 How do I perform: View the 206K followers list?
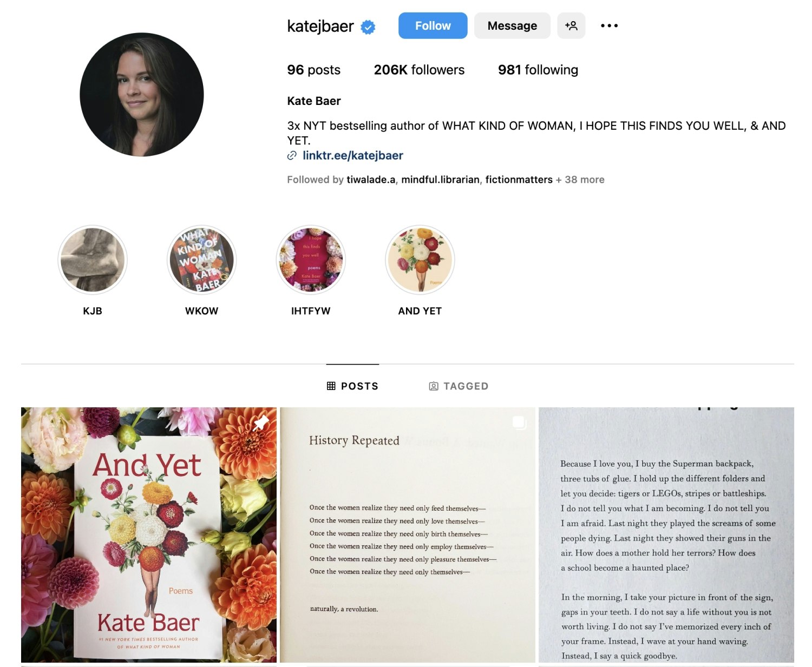click(x=419, y=70)
